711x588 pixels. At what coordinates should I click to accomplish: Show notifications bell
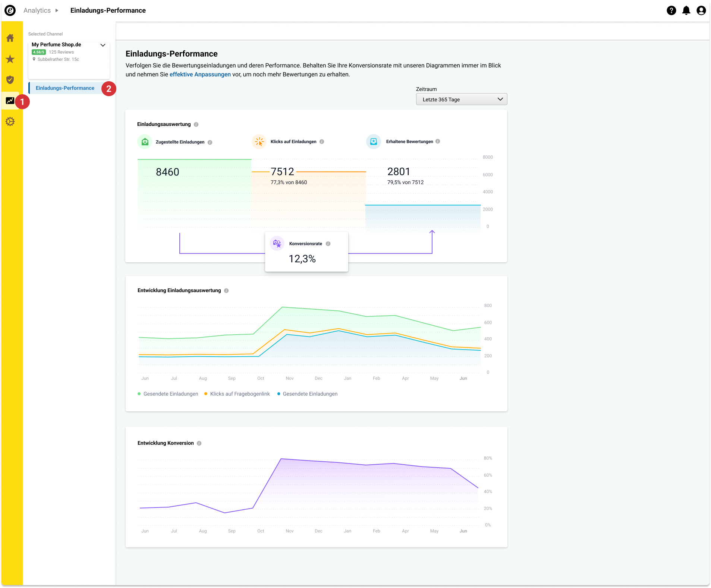pos(686,10)
